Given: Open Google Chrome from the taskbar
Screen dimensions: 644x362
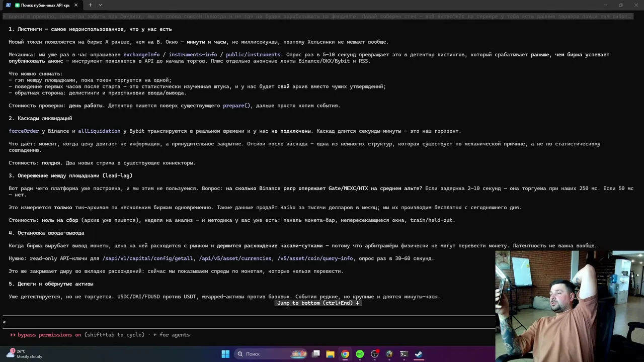Looking at the screenshot, I should click(345, 354).
